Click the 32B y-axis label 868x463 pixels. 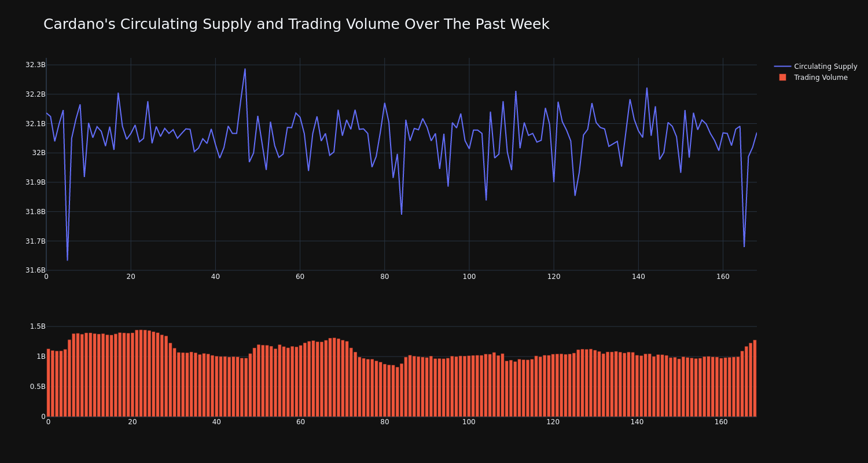click(x=39, y=153)
